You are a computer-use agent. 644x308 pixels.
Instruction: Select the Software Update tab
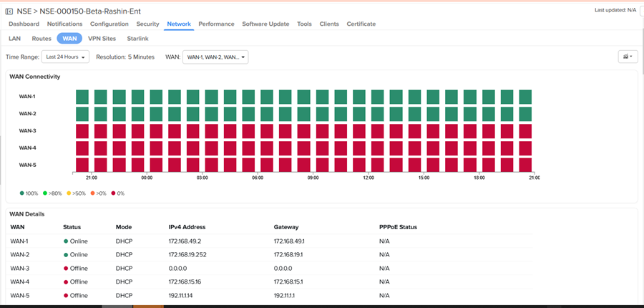pos(265,24)
